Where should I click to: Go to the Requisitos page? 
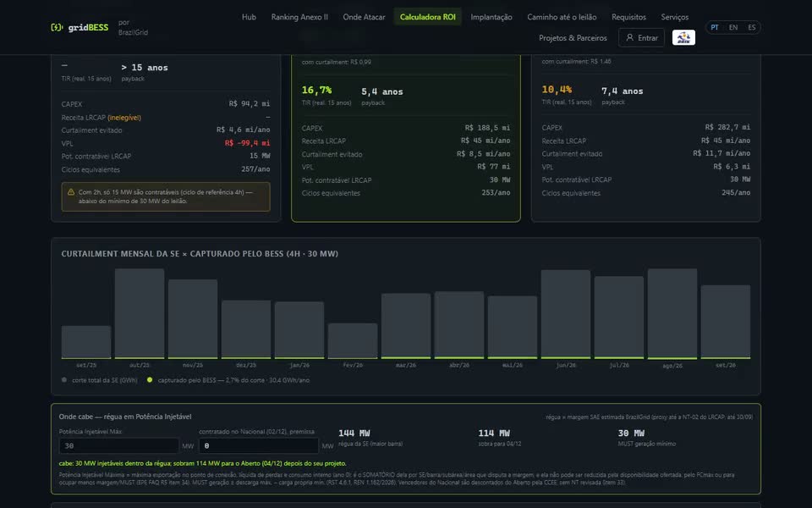pyautogui.click(x=628, y=17)
